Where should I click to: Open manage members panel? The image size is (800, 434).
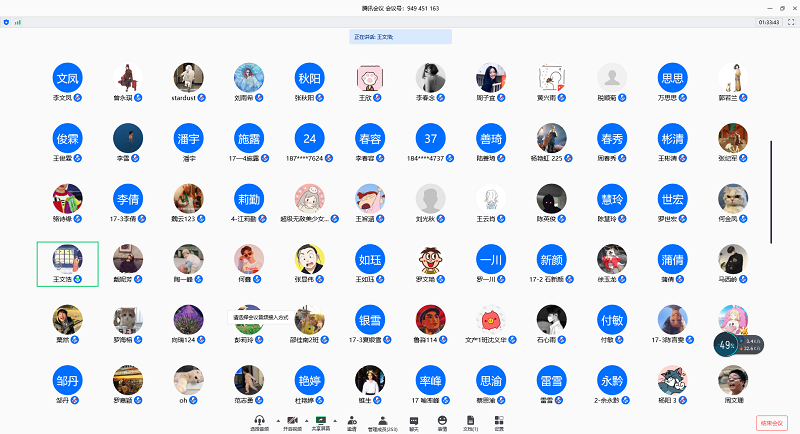click(383, 420)
